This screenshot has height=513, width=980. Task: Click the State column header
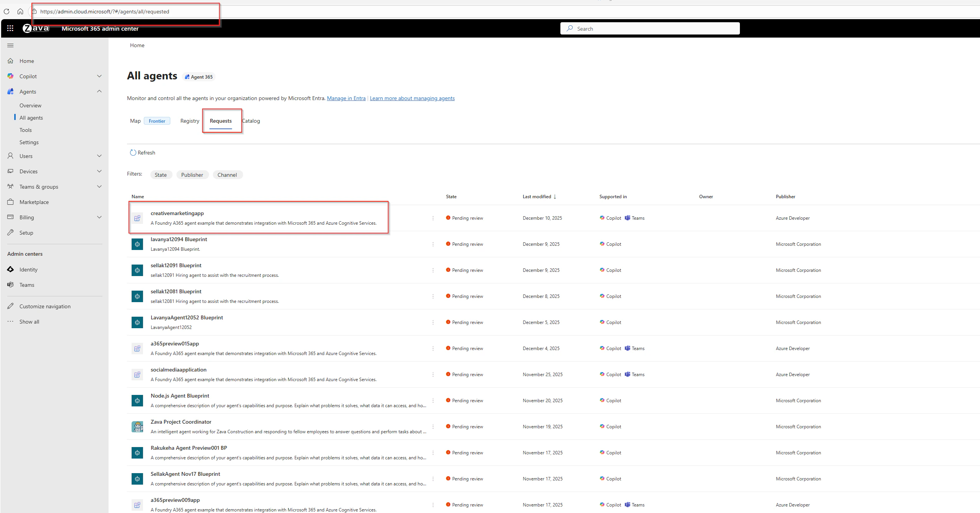point(451,197)
